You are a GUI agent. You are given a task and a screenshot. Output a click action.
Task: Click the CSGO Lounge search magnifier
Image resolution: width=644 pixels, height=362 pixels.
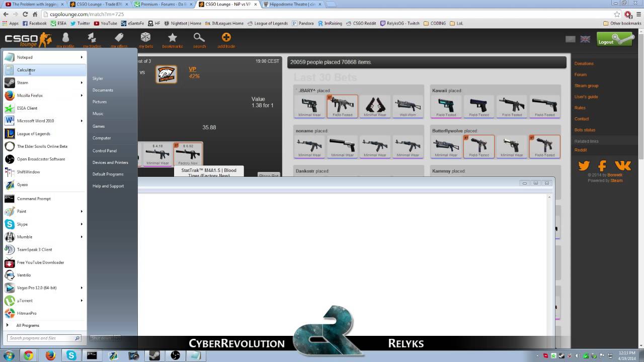199,40
